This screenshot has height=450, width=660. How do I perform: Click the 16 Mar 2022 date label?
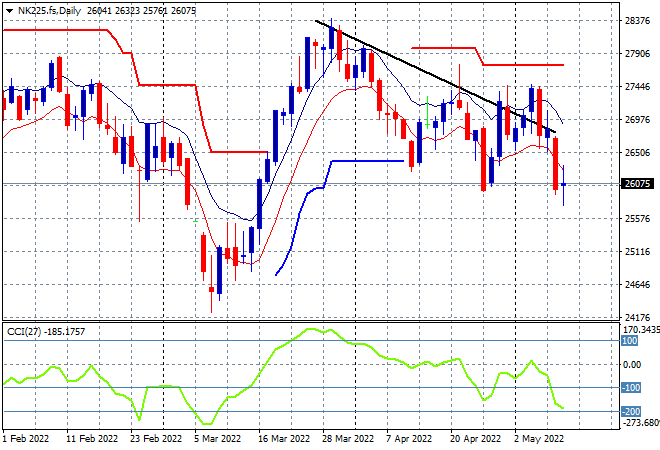(x=284, y=439)
